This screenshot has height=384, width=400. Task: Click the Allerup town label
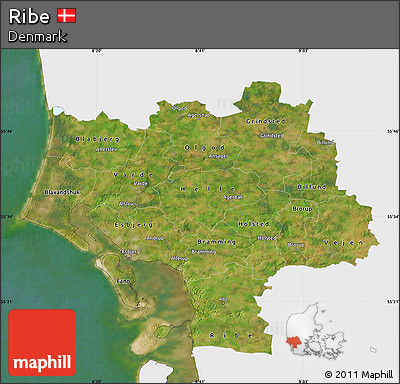pyautogui.click(x=179, y=258)
